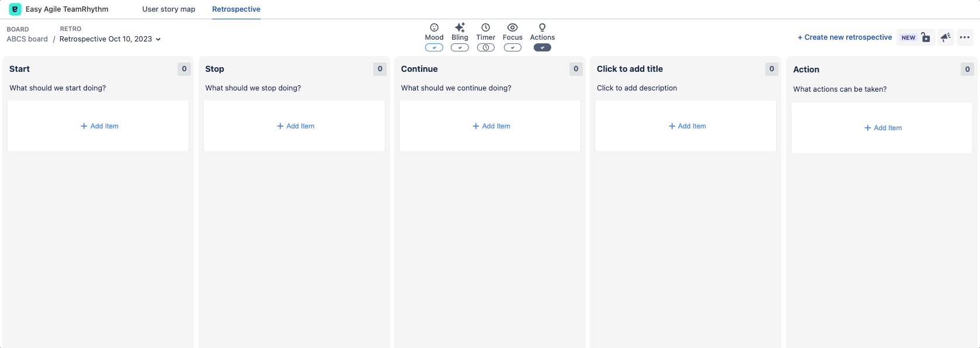This screenshot has height=348, width=980.
Task: Click the Mood smiley face icon
Action: 434,27
